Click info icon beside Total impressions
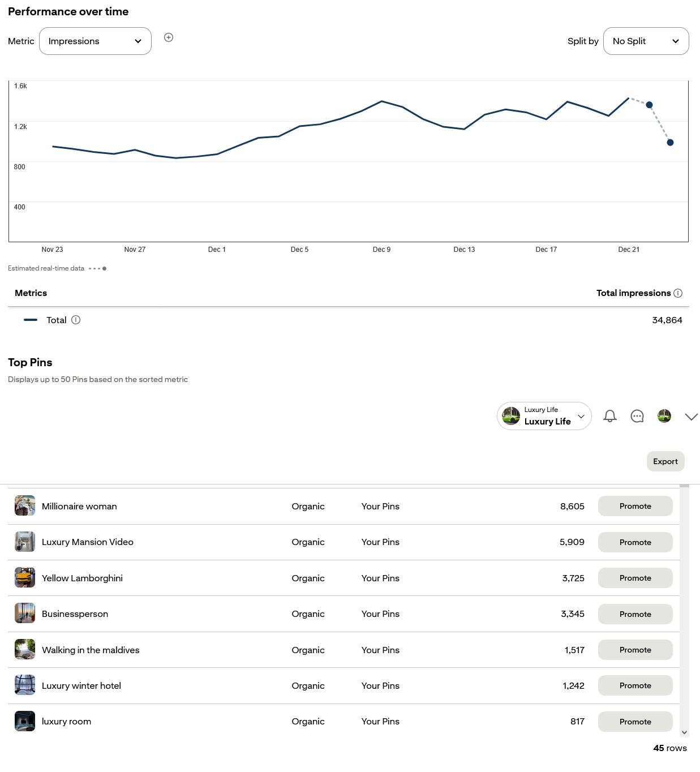 click(x=678, y=293)
